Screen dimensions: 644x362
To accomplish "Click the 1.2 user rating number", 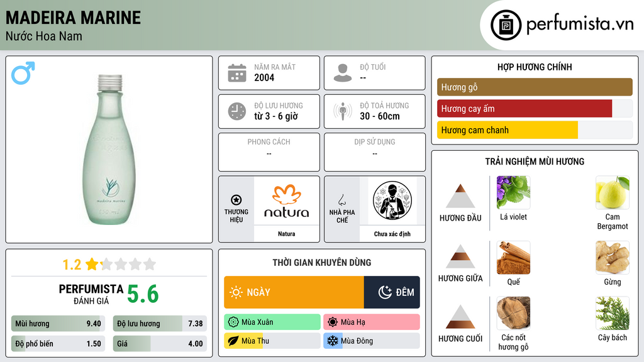I will click(72, 265).
